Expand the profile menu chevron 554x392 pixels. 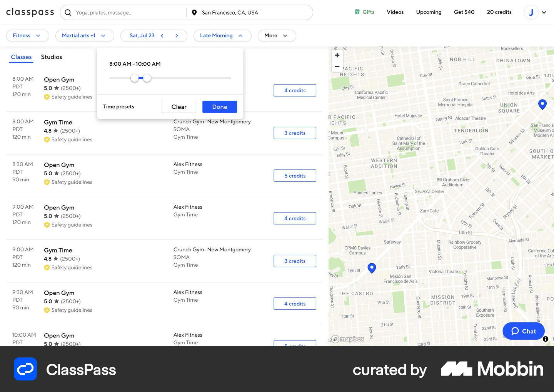pyautogui.click(x=544, y=12)
